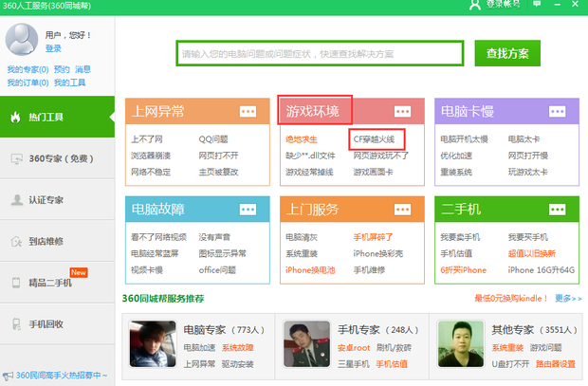This screenshot has width=588, height=386.
Task: Select CF穿越火线 game entry
Action: (x=374, y=139)
